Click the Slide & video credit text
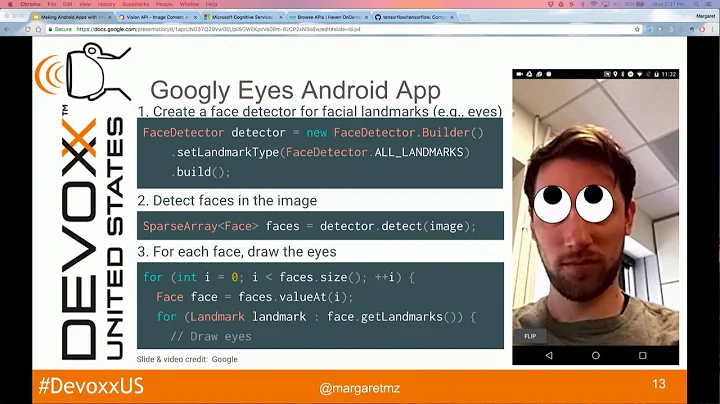 click(x=187, y=359)
